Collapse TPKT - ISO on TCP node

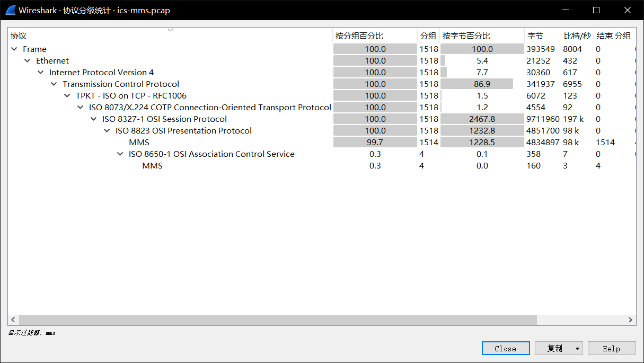(67, 96)
